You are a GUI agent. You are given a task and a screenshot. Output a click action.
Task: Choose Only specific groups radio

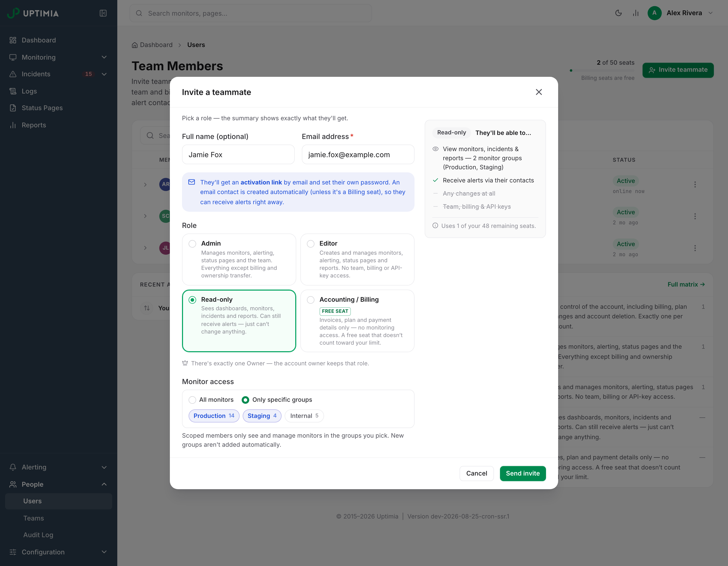pos(245,400)
